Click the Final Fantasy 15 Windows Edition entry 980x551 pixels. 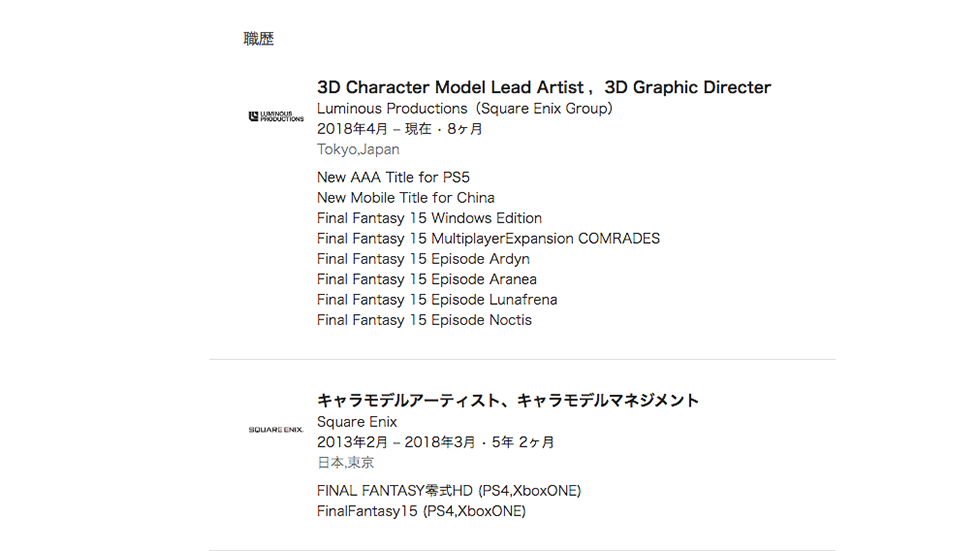(x=429, y=219)
